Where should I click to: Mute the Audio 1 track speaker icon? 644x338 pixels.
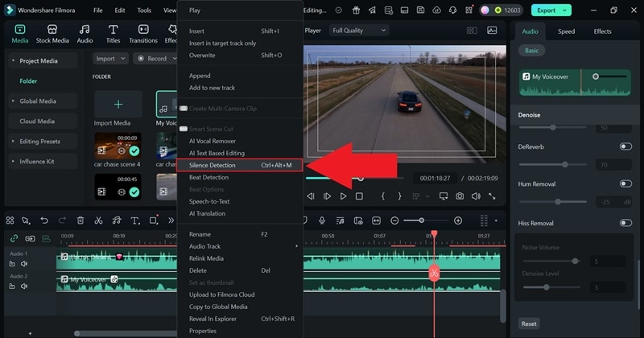pyautogui.click(x=24, y=263)
